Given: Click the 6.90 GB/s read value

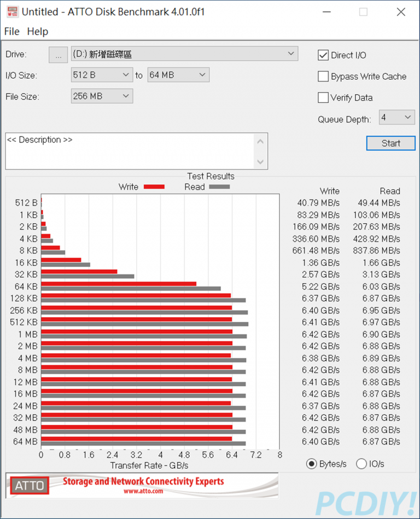Looking at the screenshot, I should 381,335.
